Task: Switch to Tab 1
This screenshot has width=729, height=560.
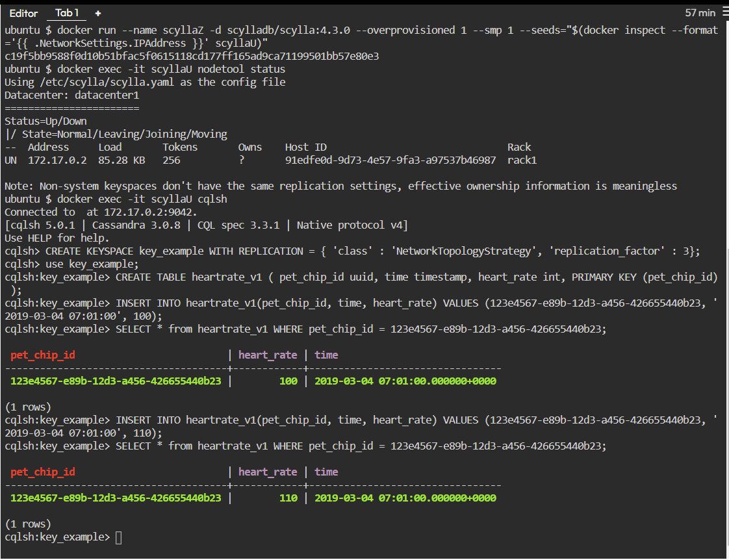Action: coord(66,13)
